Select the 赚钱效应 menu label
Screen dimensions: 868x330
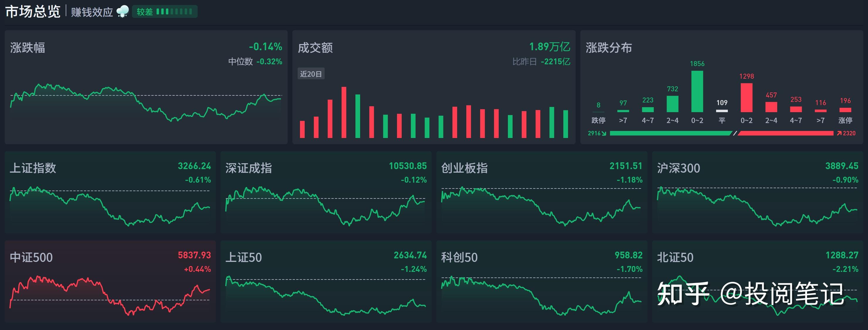92,11
